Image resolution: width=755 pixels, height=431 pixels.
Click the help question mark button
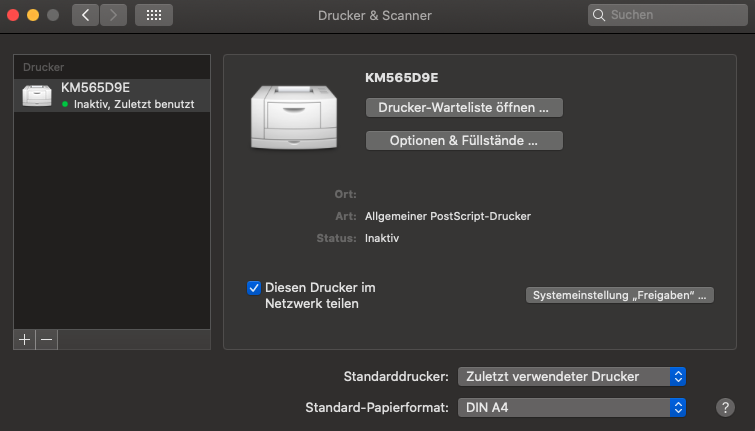point(726,407)
